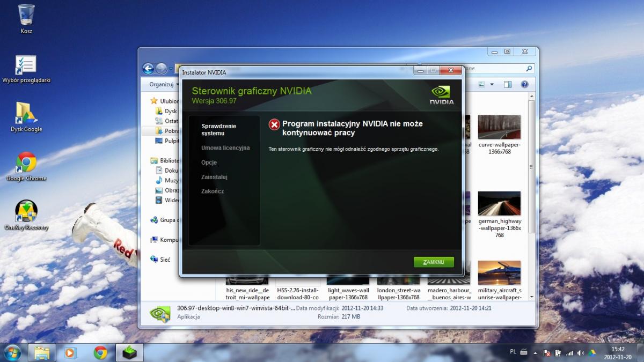Select Muzyka library in Explorer sidebar
The height and width of the screenshot is (362, 644).
coord(166,180)
